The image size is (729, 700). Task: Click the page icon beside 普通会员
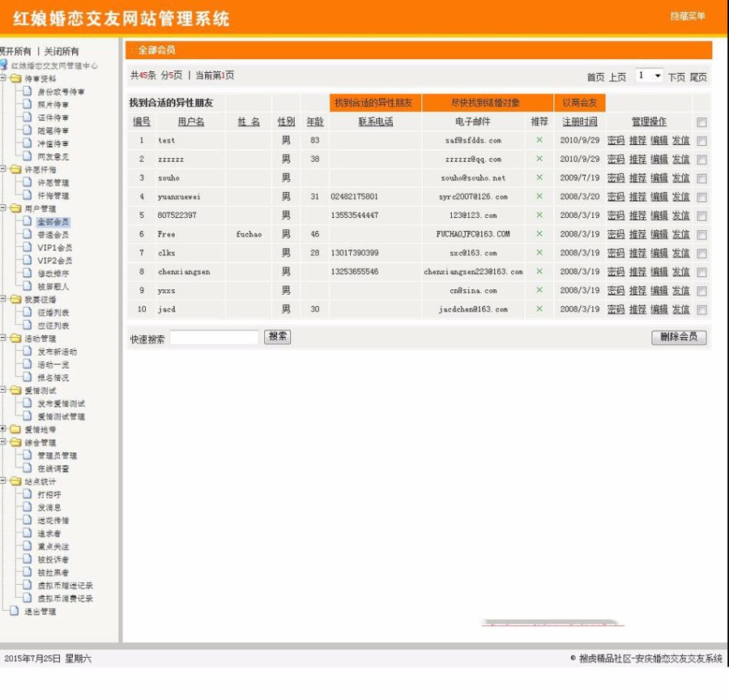(x=28, y=234)
